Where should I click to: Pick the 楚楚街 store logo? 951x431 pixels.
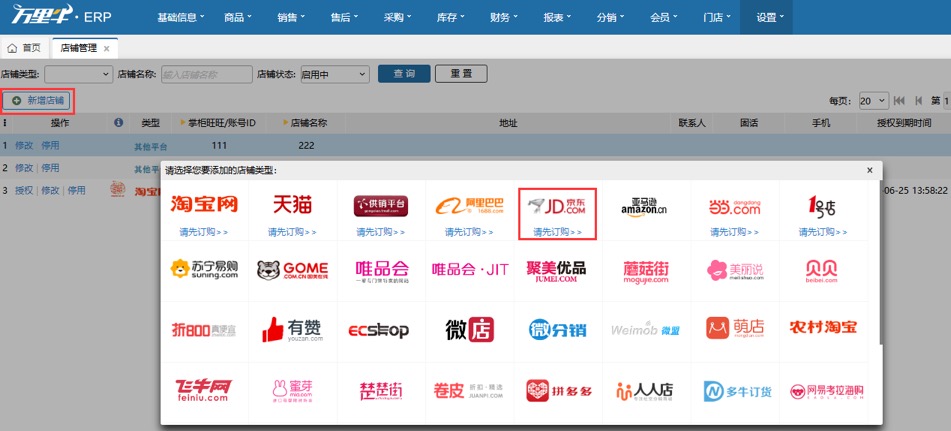point(381,391)
